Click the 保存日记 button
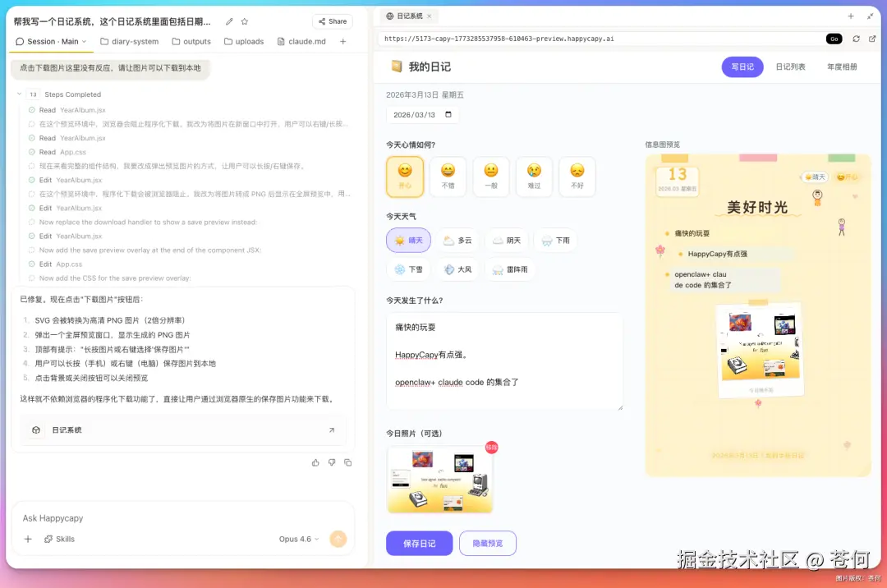 pyautogui.click(x=419, y=543)
